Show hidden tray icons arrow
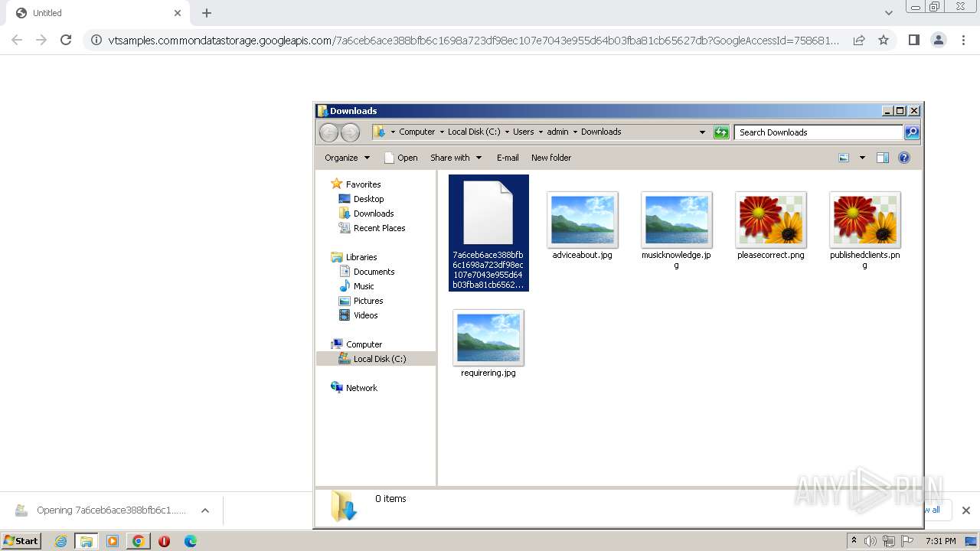Screen dimensions: 980x551 point(854,541)
